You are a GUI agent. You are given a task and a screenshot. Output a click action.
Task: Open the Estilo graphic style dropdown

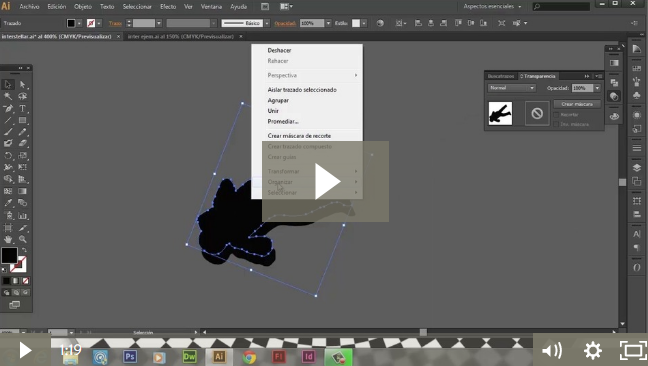click(364, 23)
